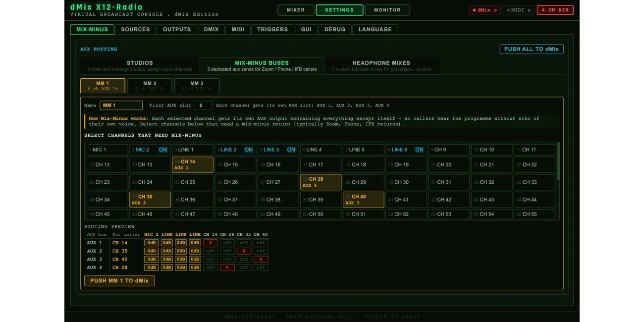The width and height of the screenshot is (644, 322).
Task: Toggle mix-minus for MIC 1 channel
Action: [107, 150]
